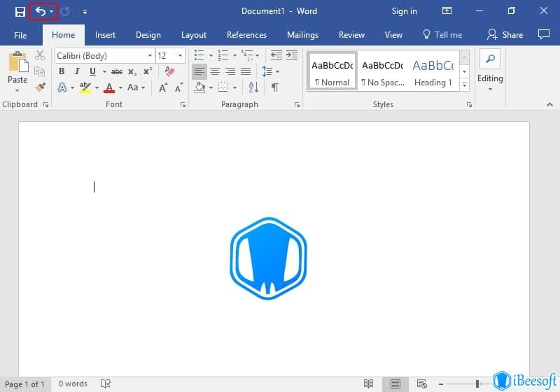
Task: Expand the Paste options arrow
Action: pyautogui.click(x=17, y=91)
